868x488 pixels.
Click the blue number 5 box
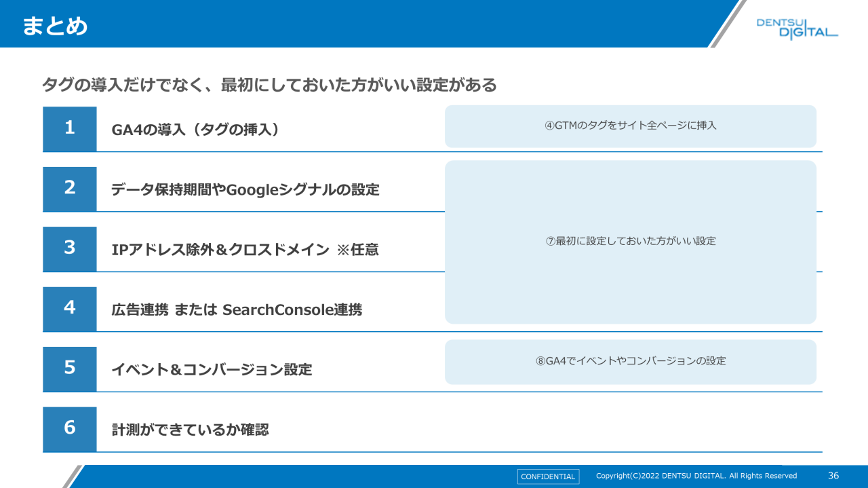coord(70,369)
